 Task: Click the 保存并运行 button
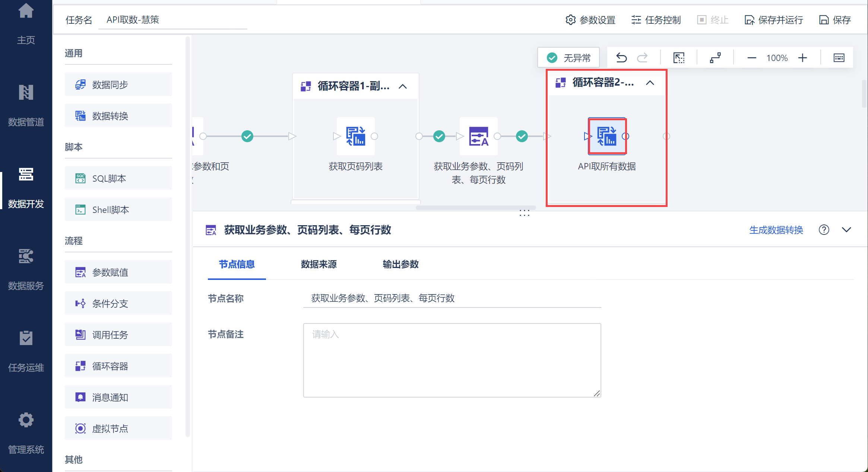click(774, 20)
